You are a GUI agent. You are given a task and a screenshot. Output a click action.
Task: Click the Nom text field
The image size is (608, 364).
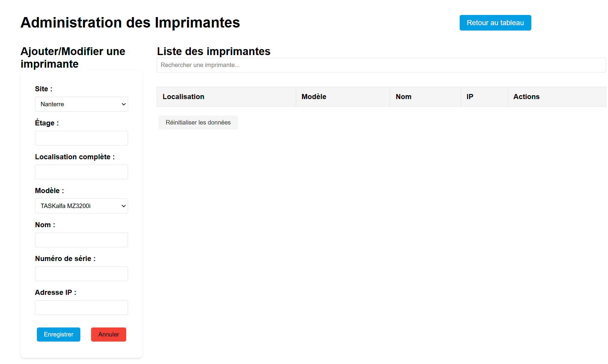(81, 240)
